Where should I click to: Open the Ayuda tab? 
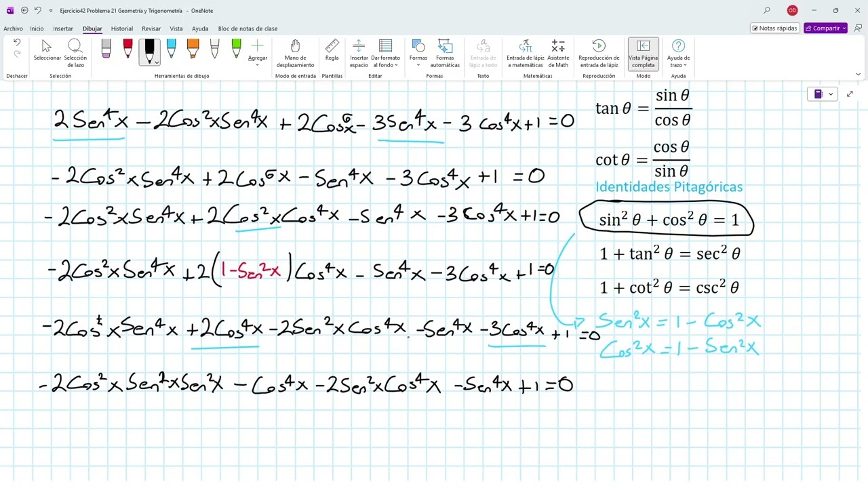tap(200, 28)
